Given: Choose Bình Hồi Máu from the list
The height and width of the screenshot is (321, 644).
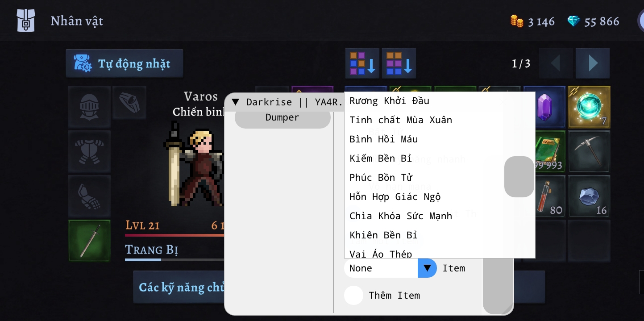Looking at the screenshot, I should [384, 139].
